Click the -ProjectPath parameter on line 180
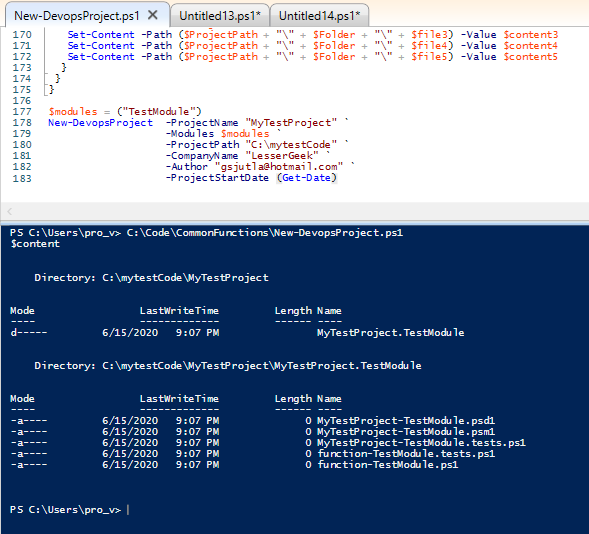Viewport: 589px width, 534px height. (203, 145)
